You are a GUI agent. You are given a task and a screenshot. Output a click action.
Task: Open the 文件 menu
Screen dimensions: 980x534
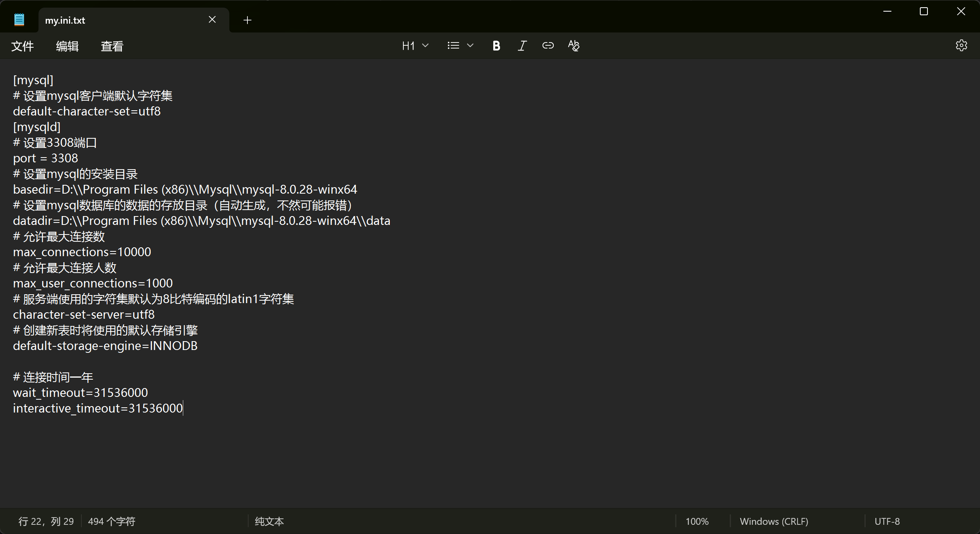22,47
